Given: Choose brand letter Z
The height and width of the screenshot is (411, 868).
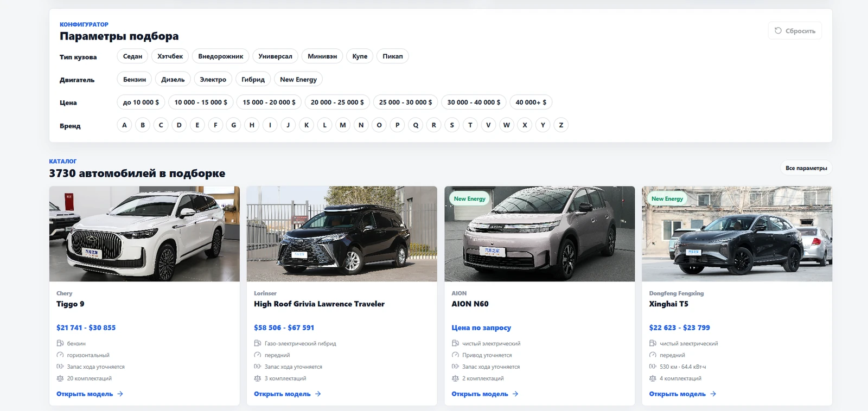Looking at the screenshot, I should point(561,125).
